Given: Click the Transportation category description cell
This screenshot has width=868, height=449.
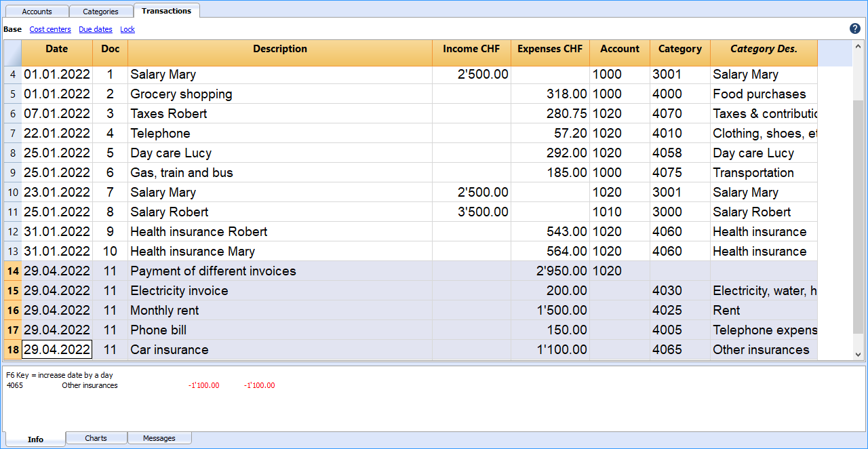Looking at the screenshot, I should click(x=764, y=173).
